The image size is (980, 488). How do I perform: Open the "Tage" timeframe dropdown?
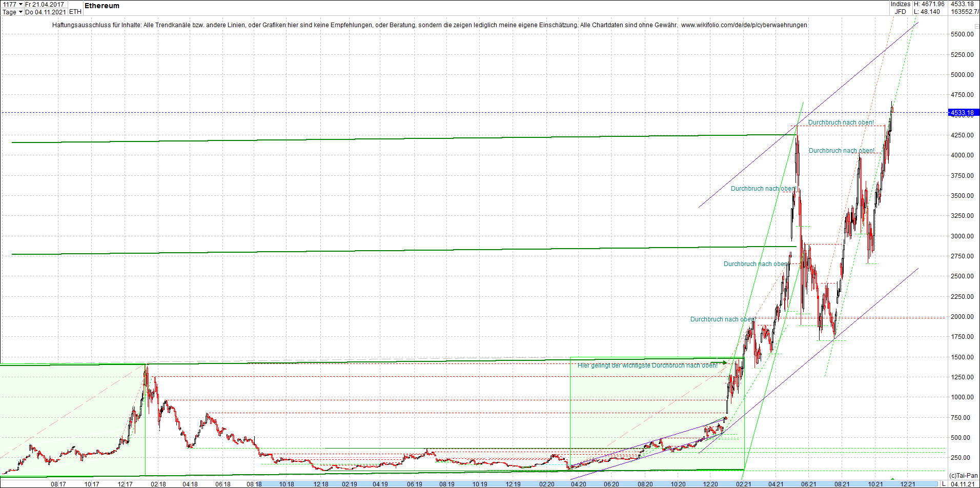11,12
